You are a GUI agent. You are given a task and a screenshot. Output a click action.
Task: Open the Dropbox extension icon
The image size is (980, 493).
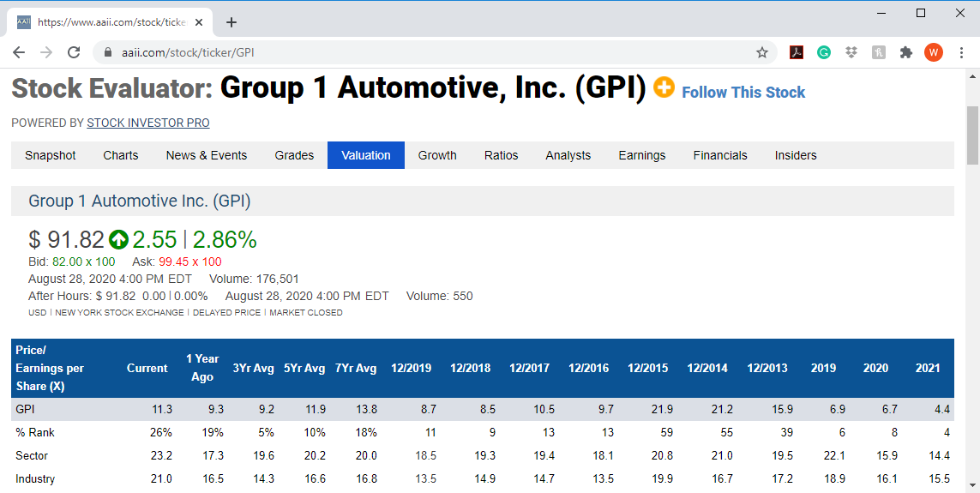(x=851, y=52)
